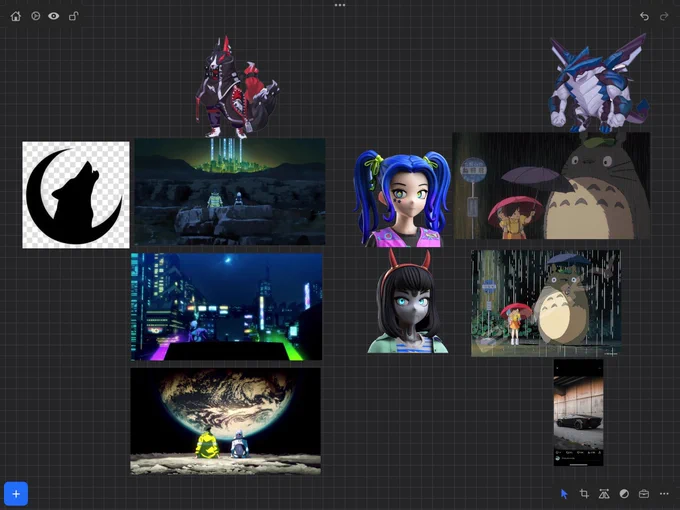Toggle the eye visibility icon

click(x=54, y=16)
